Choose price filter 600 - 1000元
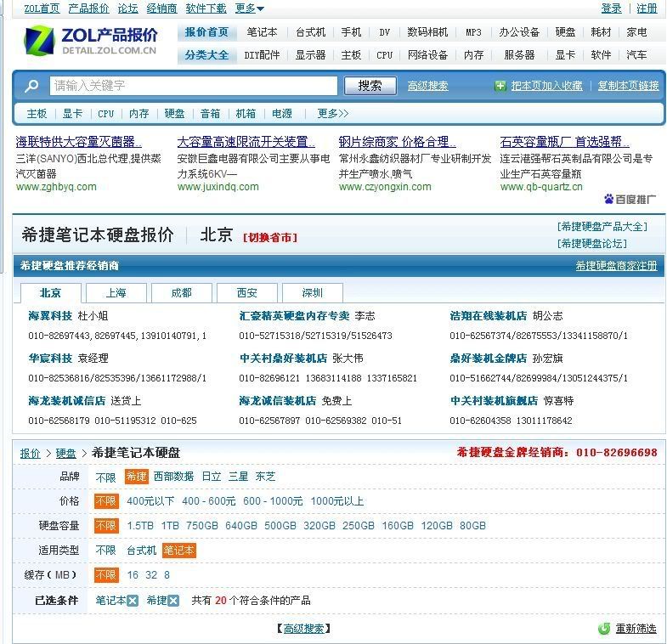This screenshot has height=644, width=667. tap(273, 501)
